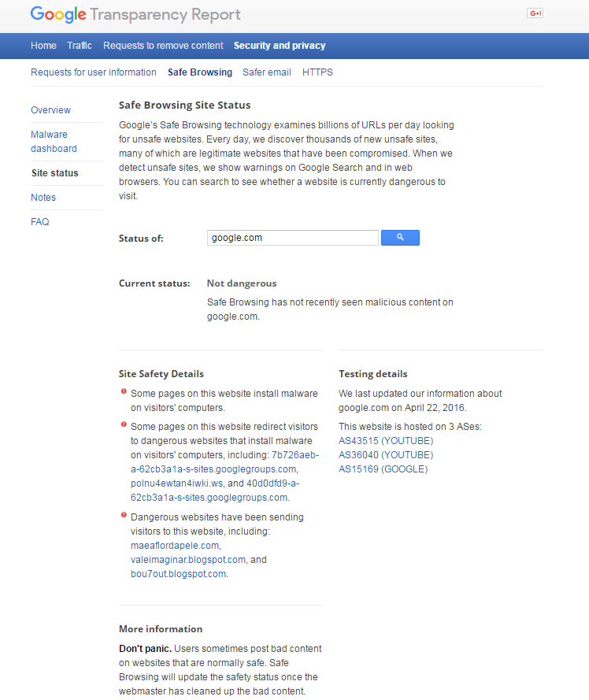Open Notes sidebar link
589x700 pixels.
tap(43, 198)
